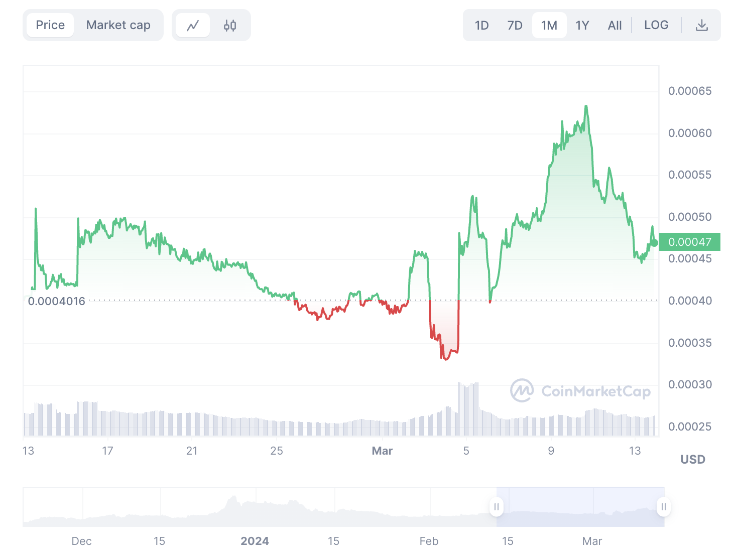
Task: Click the USD currency label
Action: 693,459
